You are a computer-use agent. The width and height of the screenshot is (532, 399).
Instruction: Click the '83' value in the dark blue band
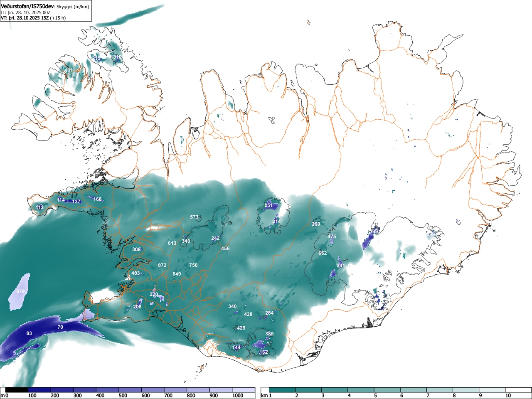pos(29,333)
